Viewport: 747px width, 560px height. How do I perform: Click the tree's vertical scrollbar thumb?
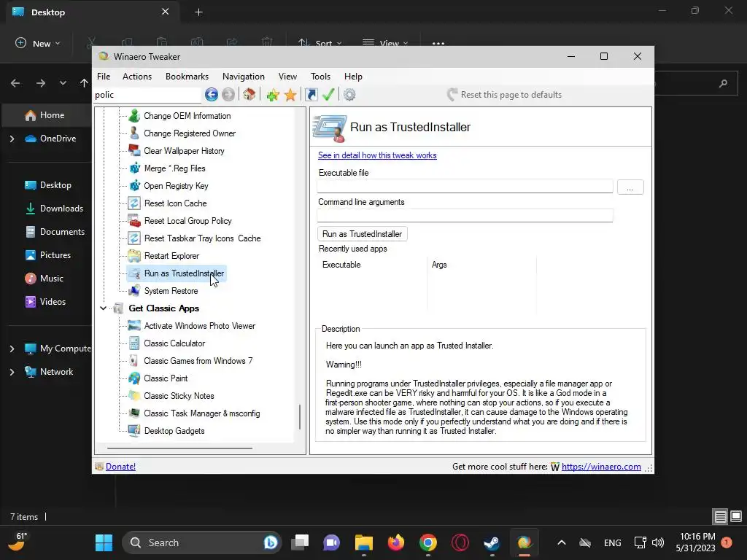tap(300, 416)
